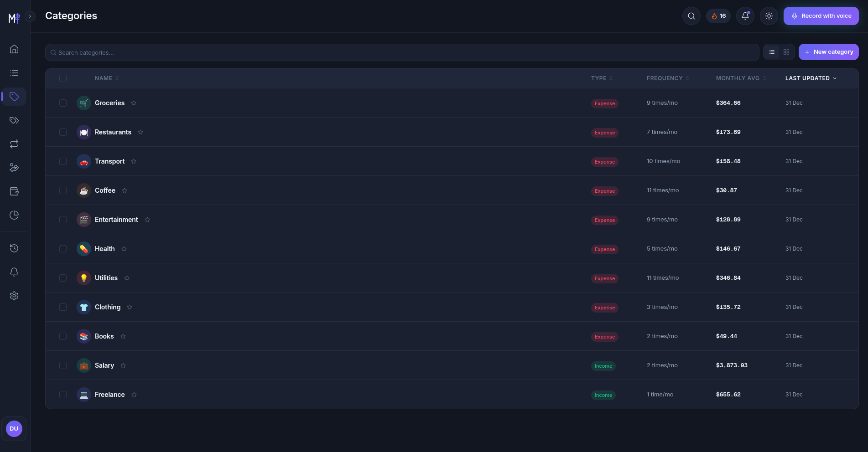Toggle the light/dark theme sun icon

click(x=769, y=16)
